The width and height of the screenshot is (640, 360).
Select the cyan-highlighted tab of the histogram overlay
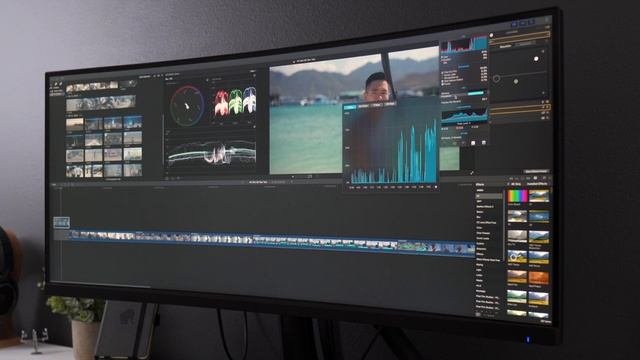(350, 107)
